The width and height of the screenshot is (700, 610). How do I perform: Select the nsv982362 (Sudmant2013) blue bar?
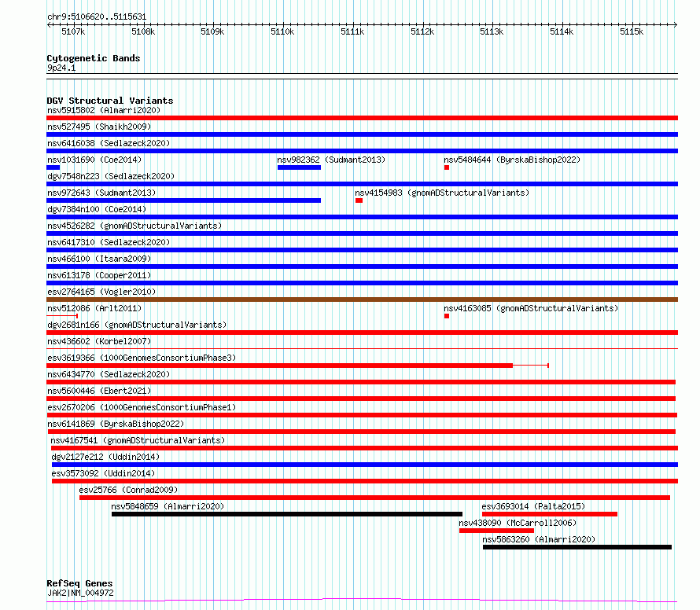299,167
